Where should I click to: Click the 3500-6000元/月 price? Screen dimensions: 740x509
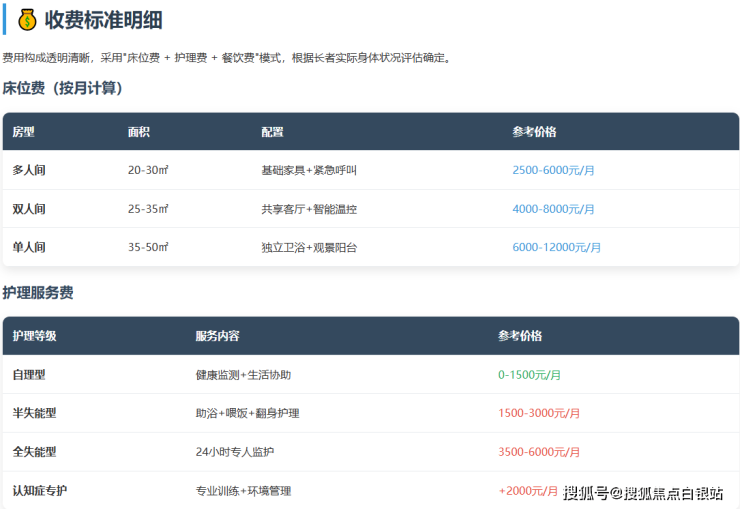tap(539, 451)
